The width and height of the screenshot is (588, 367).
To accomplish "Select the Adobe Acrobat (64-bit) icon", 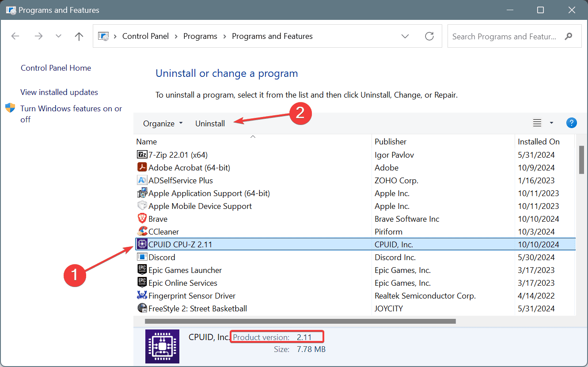I will click(x=142, y=168).
